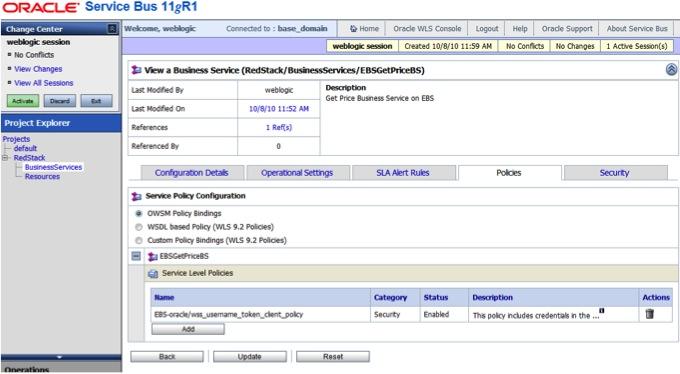Open the 1 Ref(s) link
Screen dimensions: 680x374
279,128
